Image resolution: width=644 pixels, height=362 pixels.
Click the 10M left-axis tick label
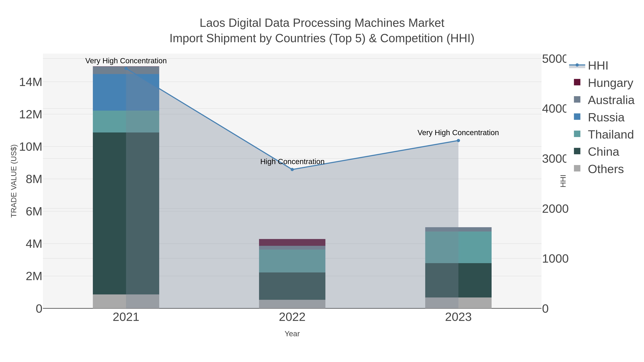click(x=31, y=147)
